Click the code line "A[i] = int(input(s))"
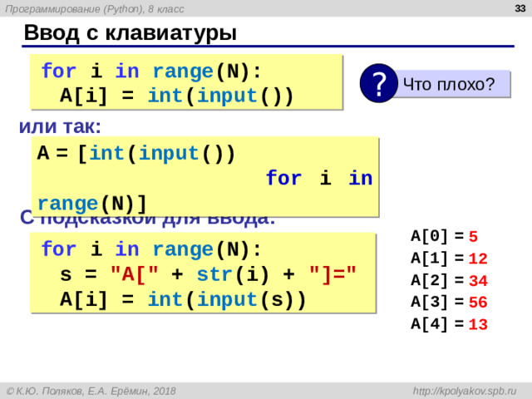532x399 pixels. 183,298
